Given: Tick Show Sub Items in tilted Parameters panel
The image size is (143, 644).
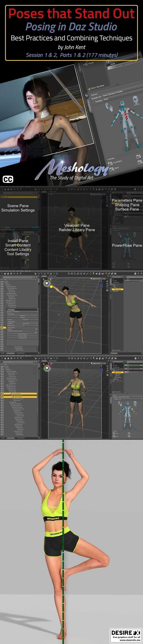Looking at the screenshot, I should coord(89,89).
